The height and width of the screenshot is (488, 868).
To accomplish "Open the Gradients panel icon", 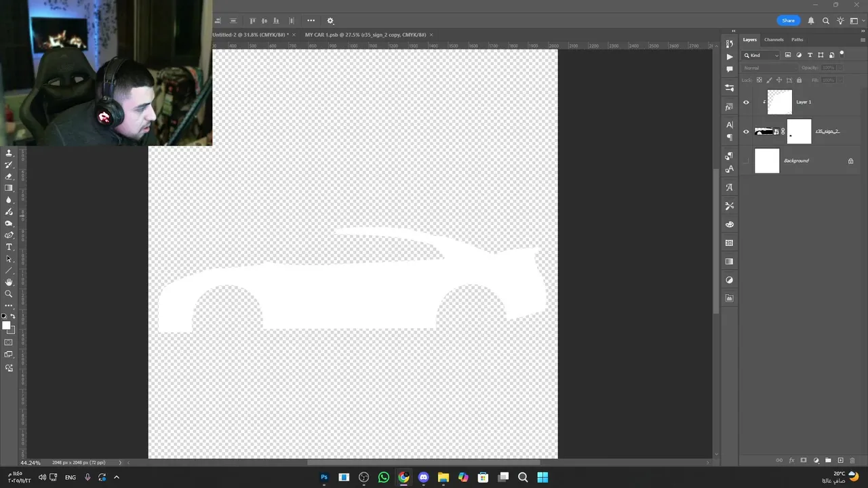I will [x=730, y=262].
